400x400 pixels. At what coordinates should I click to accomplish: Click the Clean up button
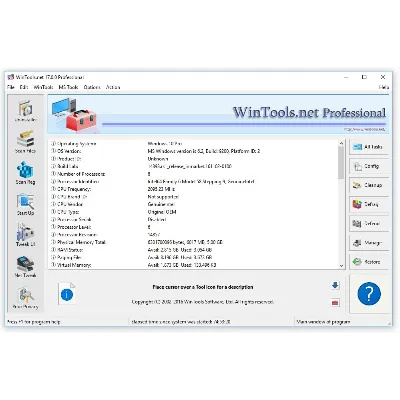click(x=369, y=185)
